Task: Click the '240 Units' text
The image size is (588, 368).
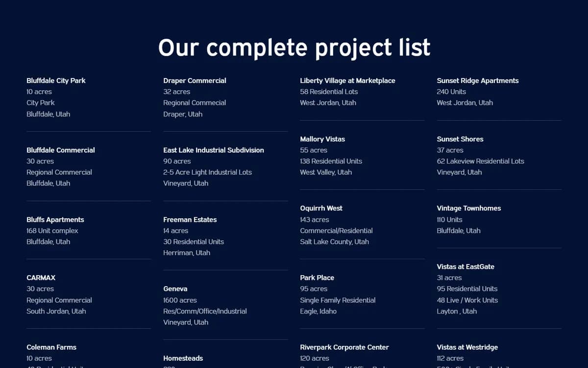Action: point(451,92)
